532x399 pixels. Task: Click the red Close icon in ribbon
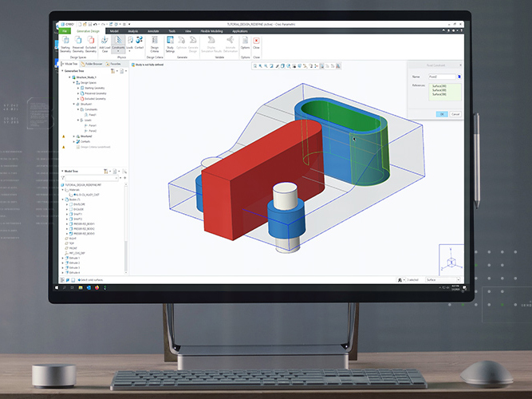[x=256, y=41]
